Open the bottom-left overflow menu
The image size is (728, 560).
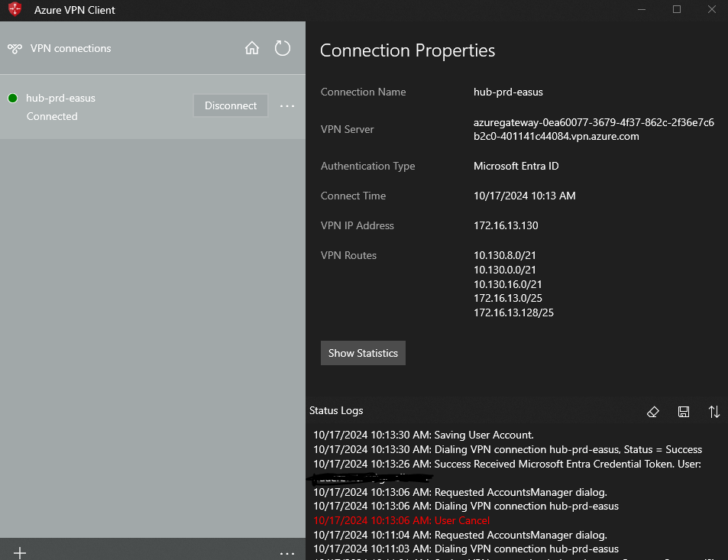pyautogui.click(x=287, y=552)
